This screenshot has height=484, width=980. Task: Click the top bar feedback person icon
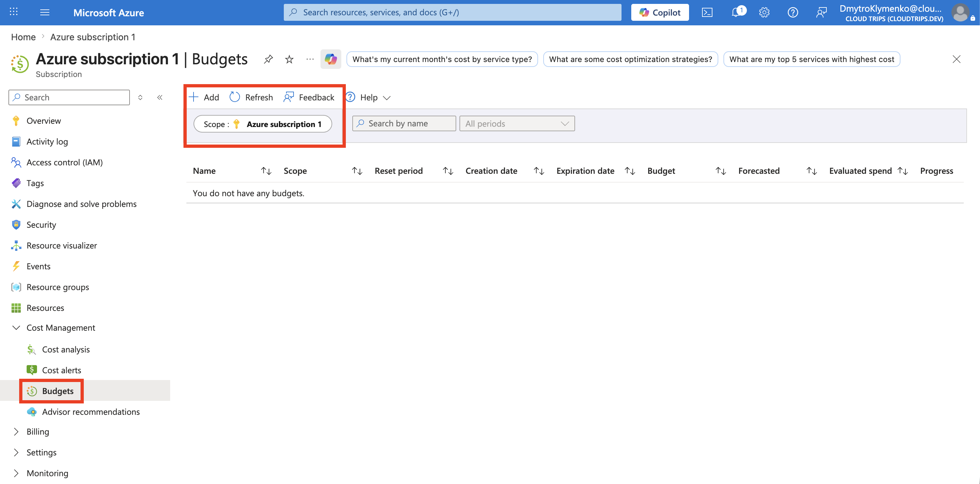click(x=821, y=13)
